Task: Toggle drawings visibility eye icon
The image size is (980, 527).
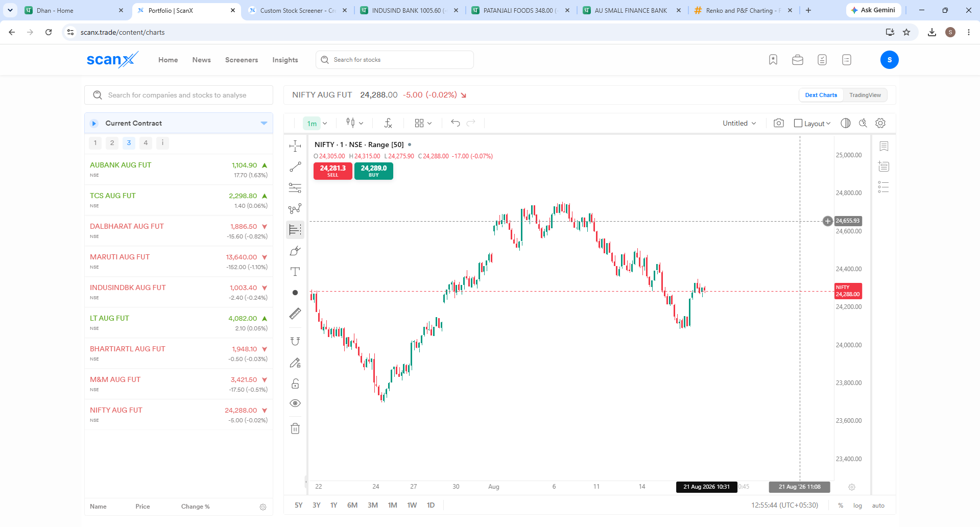Action: [x=295, y=403]
